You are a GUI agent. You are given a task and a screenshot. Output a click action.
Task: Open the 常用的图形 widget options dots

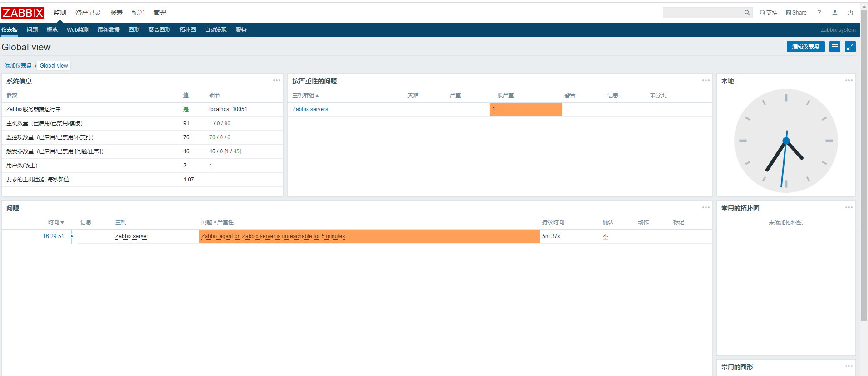coord(849,366)
